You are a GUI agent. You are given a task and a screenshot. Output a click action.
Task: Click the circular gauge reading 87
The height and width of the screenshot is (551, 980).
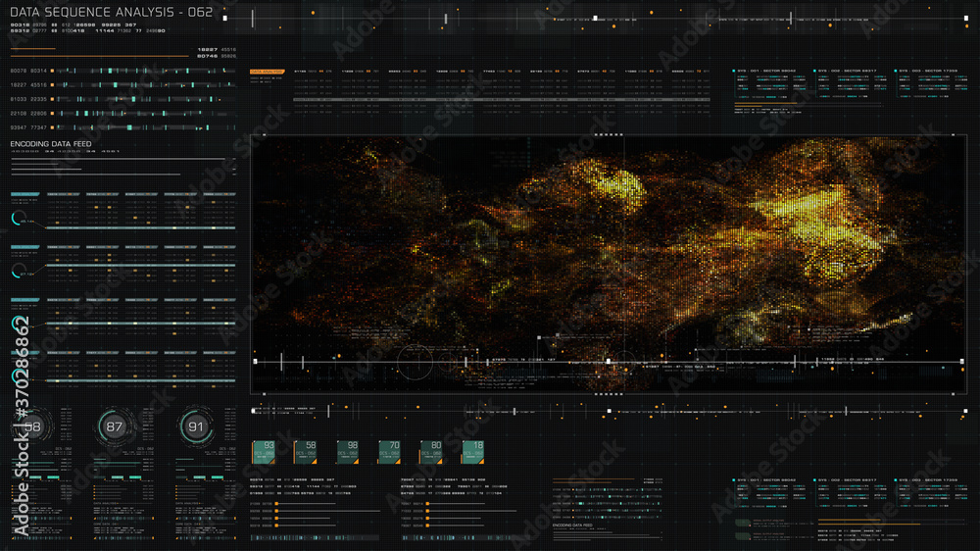114,427
